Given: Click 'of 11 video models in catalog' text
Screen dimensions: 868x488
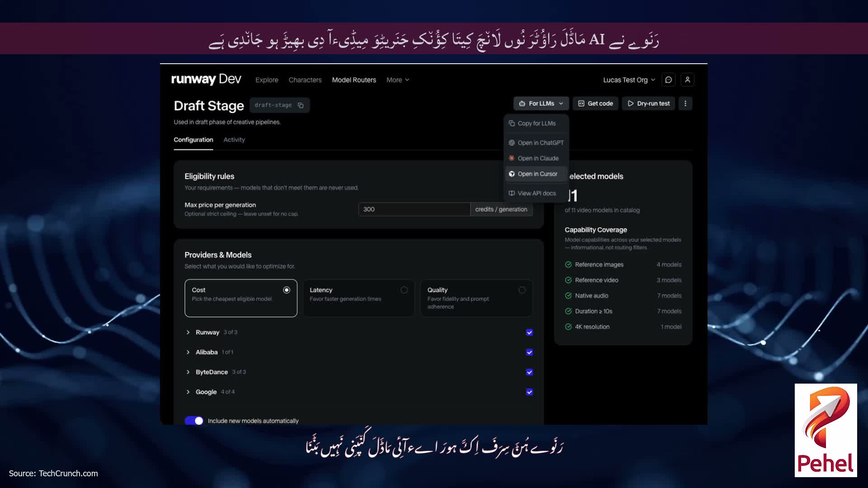Looking at the screenshot, I should pos(602,210).
